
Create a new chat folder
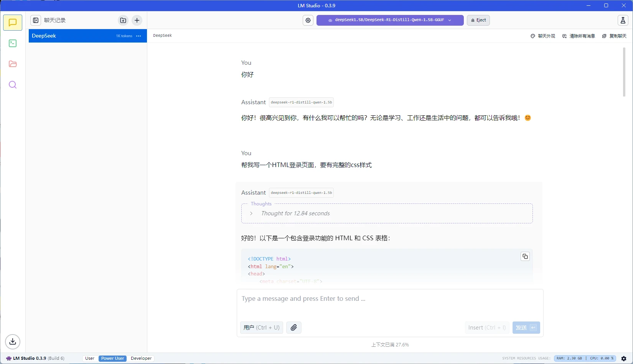point(123,20)
